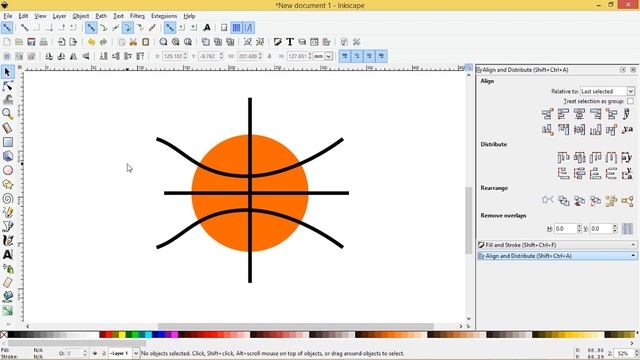Open the File menu
640x360 pixels.
tap(8, 16)
